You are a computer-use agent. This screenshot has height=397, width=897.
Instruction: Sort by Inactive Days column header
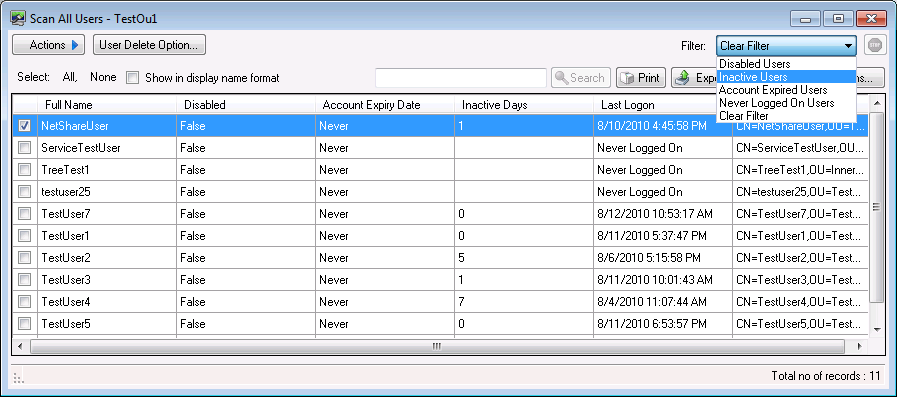pyautogui.click(x=524, y=105)
